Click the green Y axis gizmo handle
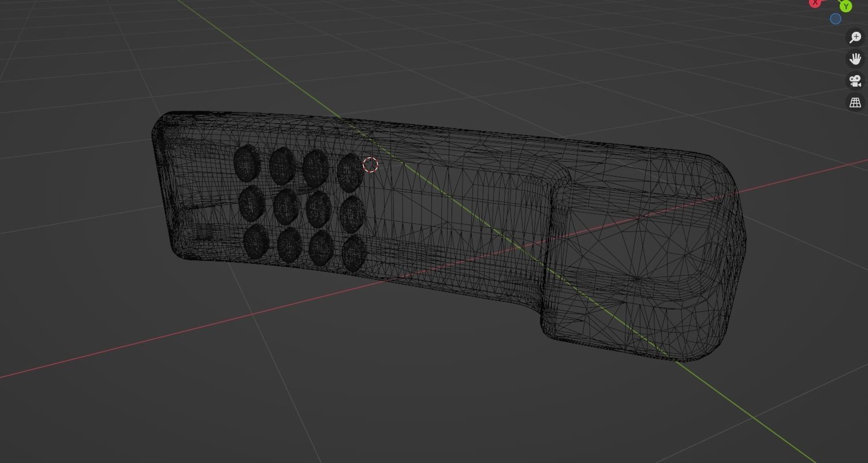This screenshot has width=868, height=463. pos(845,6)
